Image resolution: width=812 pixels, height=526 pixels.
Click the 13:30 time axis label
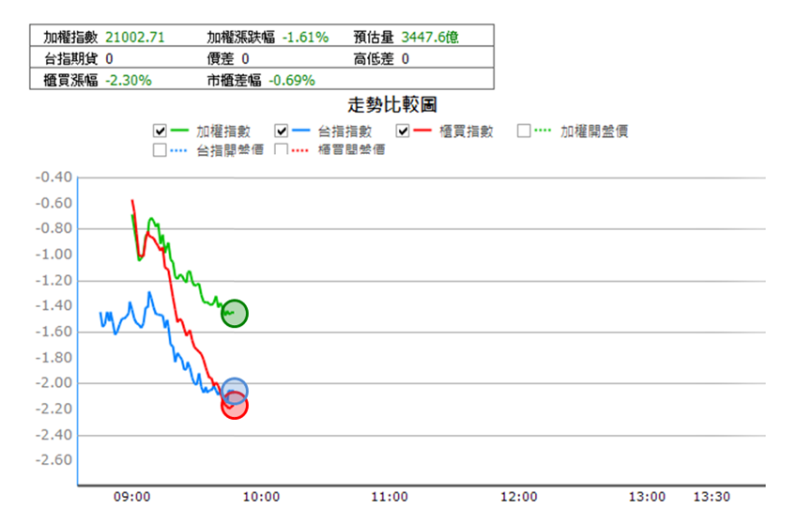(712, 497)
